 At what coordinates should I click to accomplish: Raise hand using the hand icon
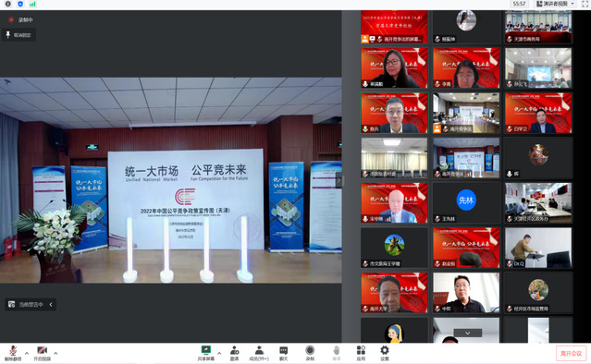coord(337,353)
